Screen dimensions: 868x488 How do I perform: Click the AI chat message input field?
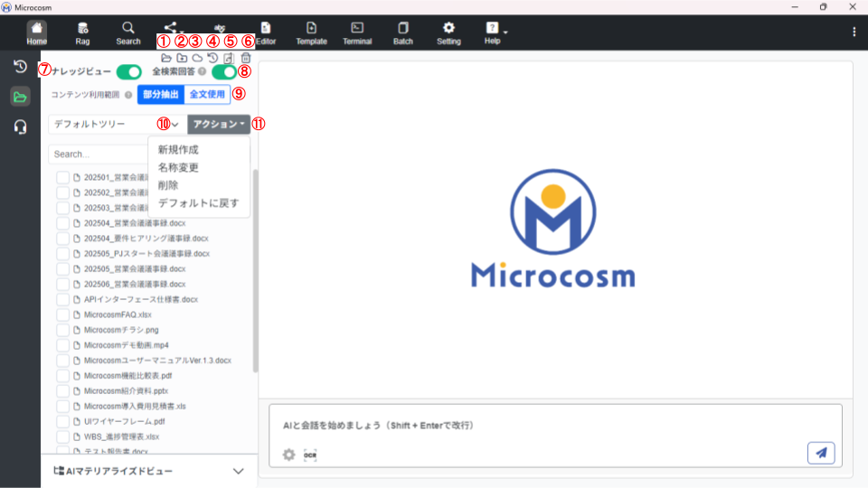coord(550,426)
